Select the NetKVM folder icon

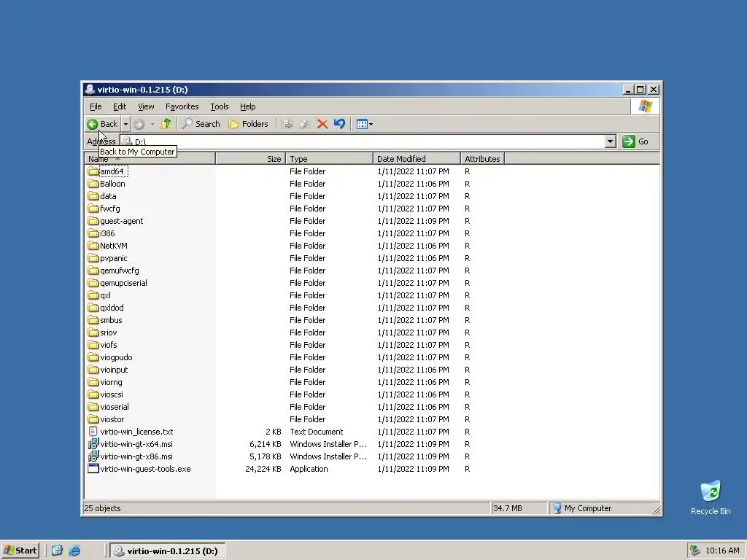93,246
